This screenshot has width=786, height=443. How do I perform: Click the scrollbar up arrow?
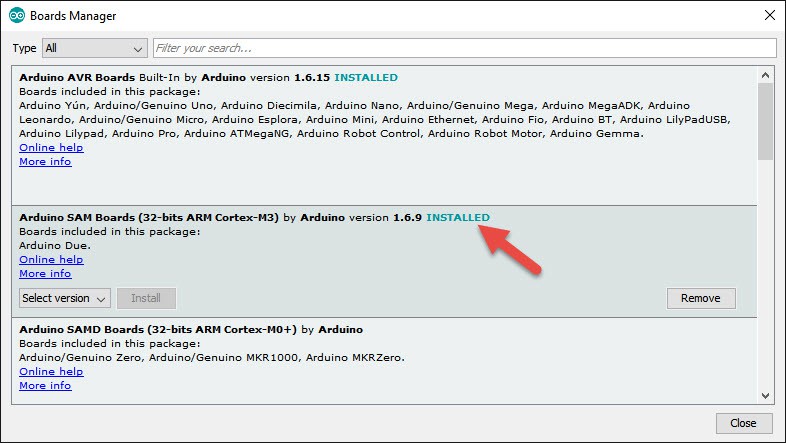[x=765, y=75]
